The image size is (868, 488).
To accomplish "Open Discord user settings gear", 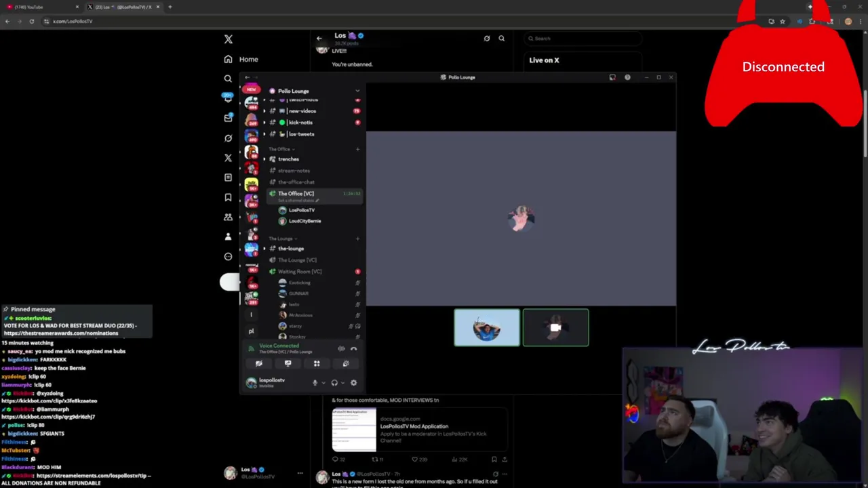I will (x=353, y=383).
